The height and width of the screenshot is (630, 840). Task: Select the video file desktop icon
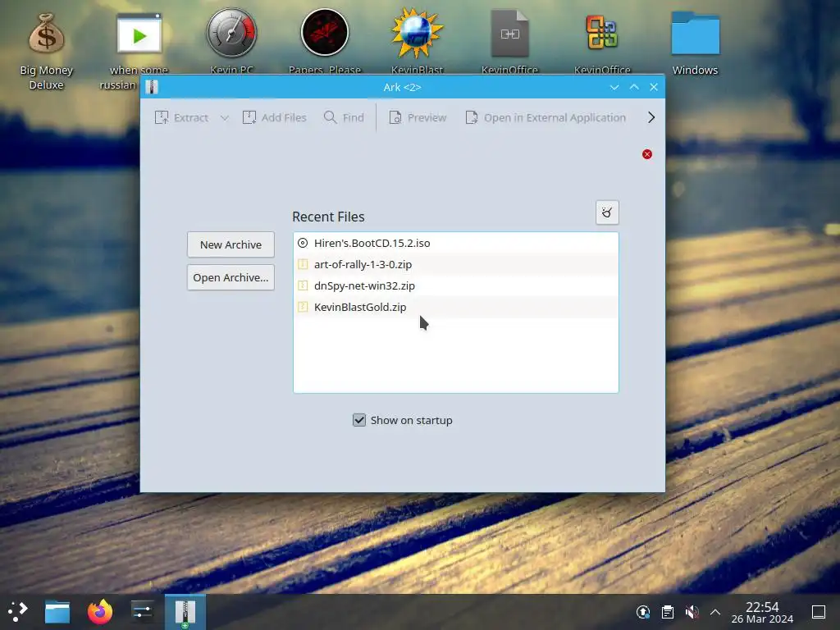click(x=139, y=33)
